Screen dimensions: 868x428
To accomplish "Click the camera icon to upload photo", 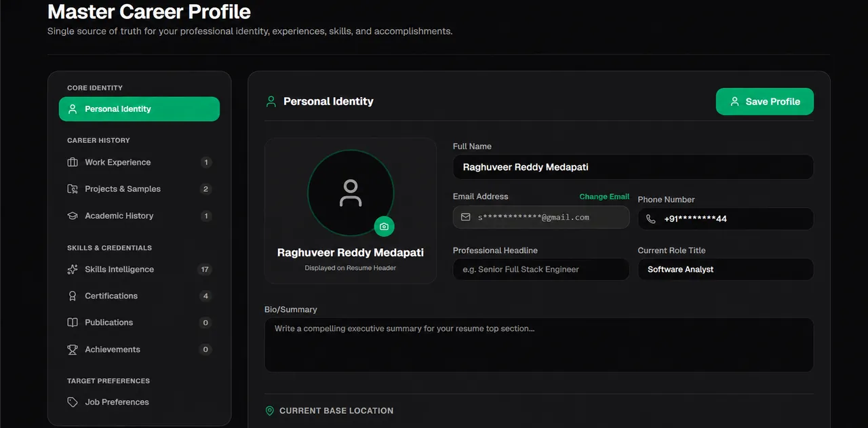I will 384,227.
